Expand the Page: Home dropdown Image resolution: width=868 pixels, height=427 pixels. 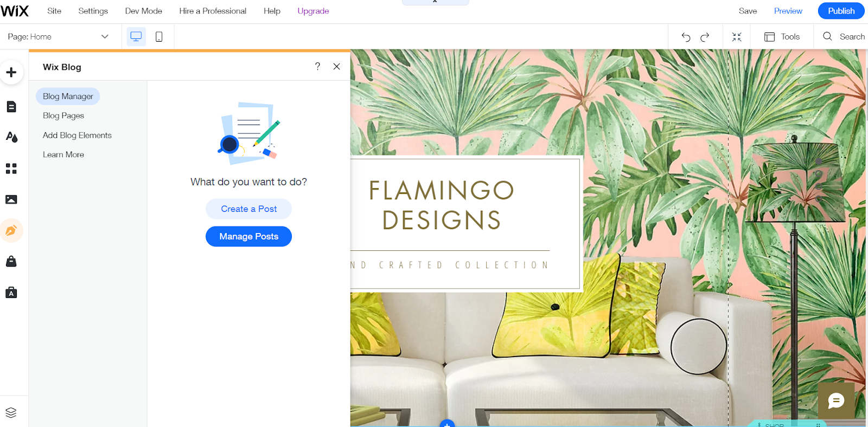tap(59, 37)
